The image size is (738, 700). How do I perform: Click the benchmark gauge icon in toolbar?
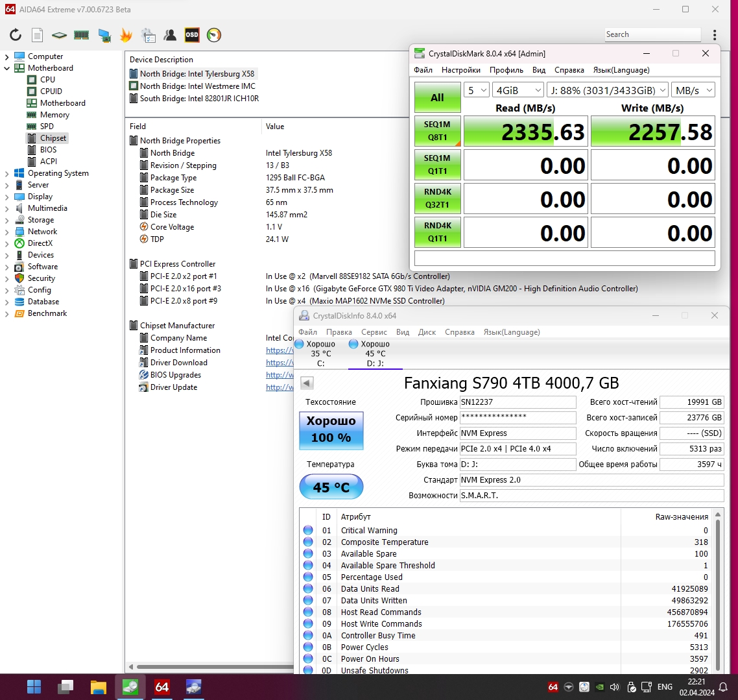(214, 35)
